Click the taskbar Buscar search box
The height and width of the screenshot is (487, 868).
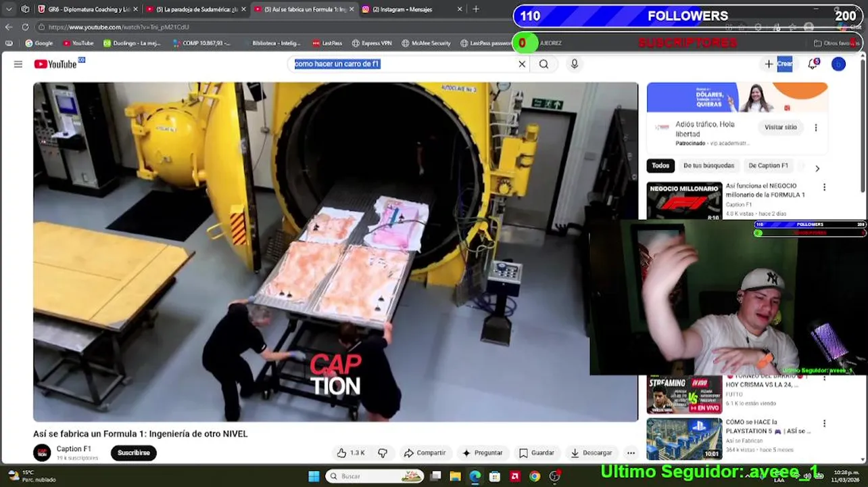pyautogui.click(x=376, y=476)
